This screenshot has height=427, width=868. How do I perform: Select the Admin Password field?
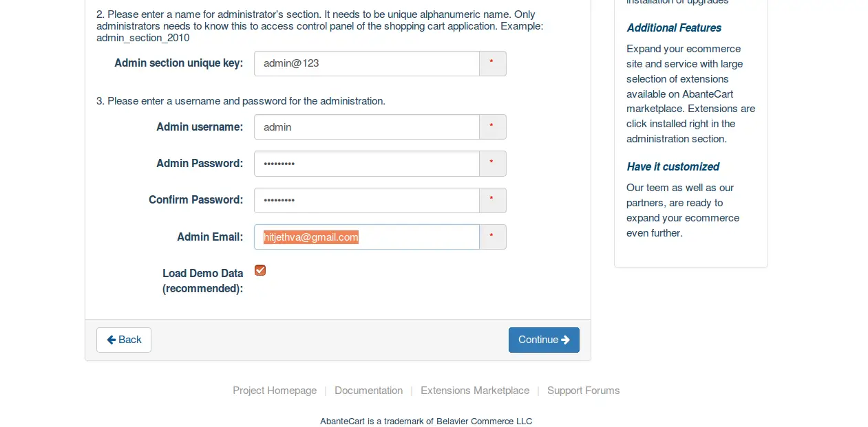(367, 164)
